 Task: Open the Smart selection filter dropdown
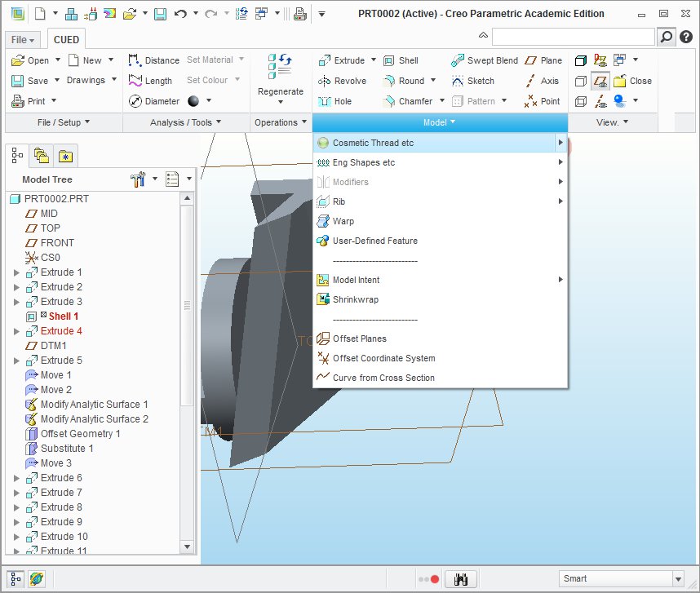678,579
